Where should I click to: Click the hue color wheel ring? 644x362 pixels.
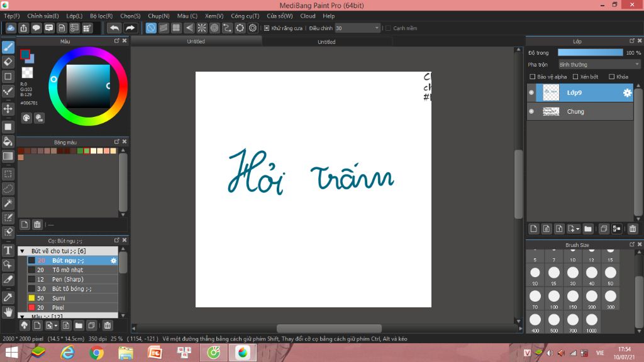(88, 52)
